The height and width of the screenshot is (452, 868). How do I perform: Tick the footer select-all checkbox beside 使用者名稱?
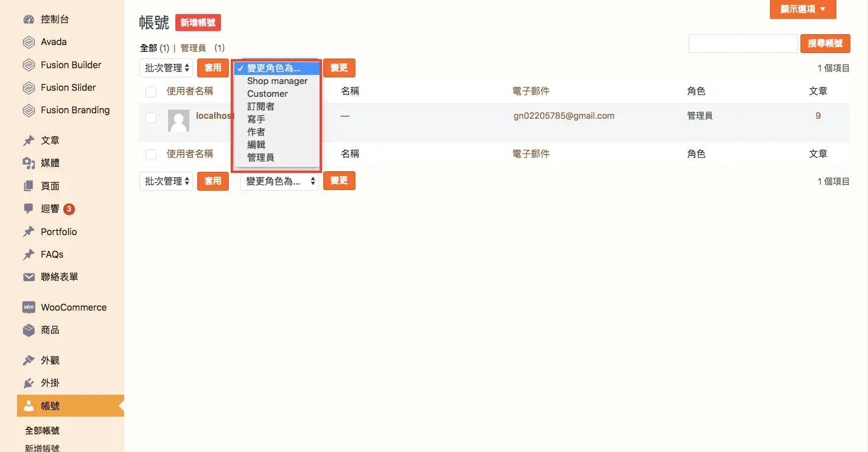151,155
